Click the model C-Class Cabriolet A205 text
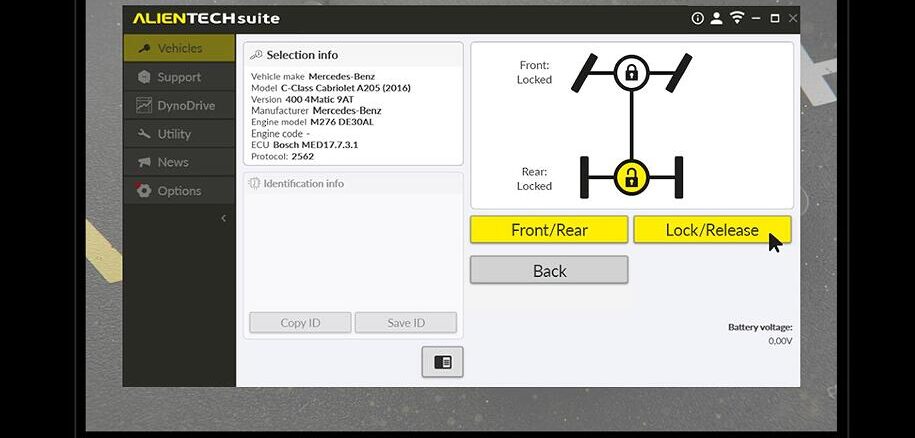The width and height of the screenshot is (915, 438). pyautogui.click(x=331, y=87)
